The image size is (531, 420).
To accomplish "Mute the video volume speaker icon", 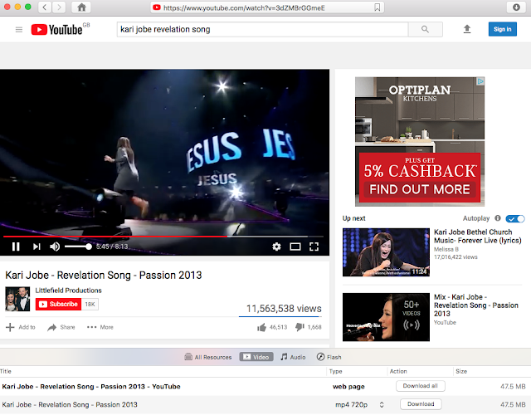I will click(x=55, y=247).
